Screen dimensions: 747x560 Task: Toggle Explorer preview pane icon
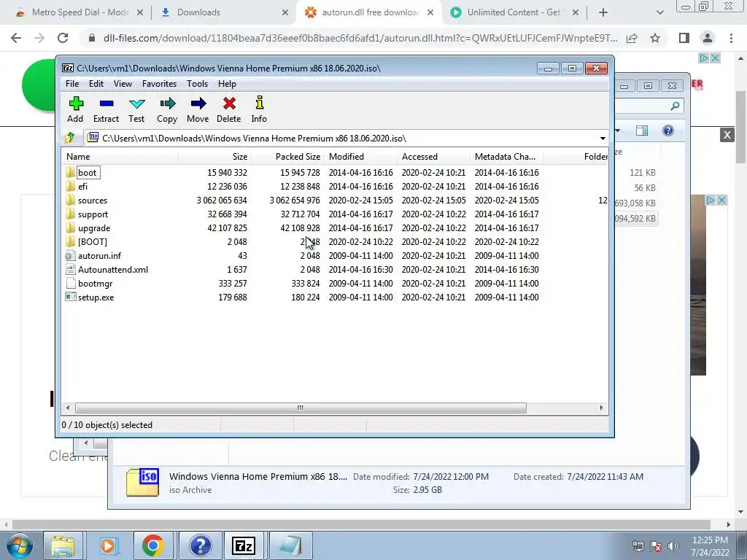642,131
